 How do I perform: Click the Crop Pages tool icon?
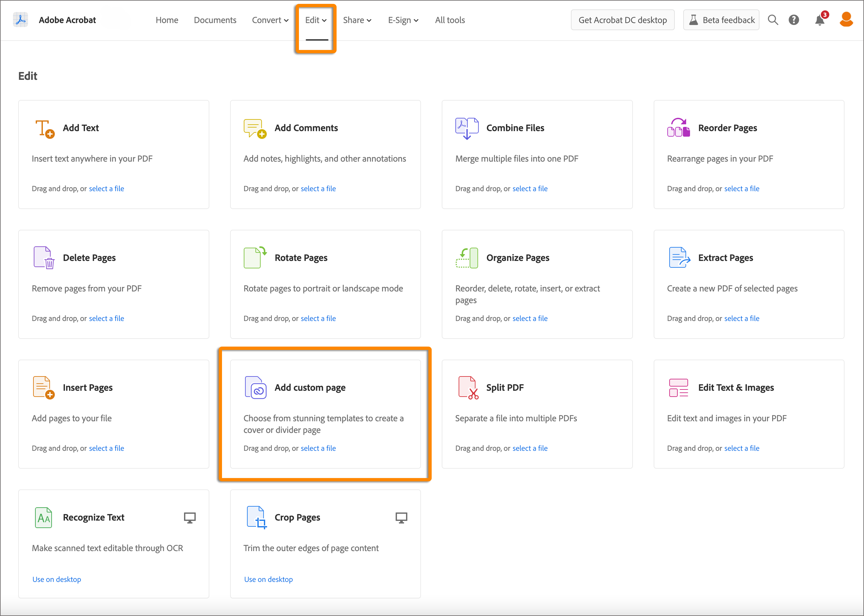256,517
